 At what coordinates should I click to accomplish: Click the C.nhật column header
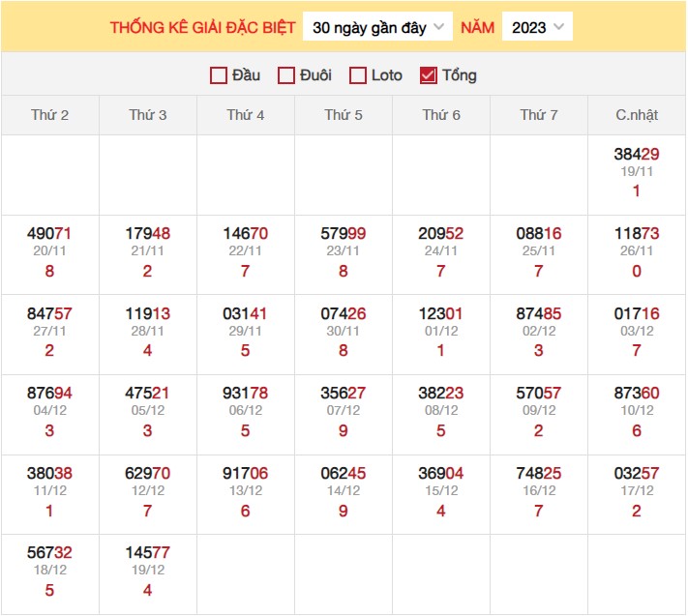pos(637,115)
